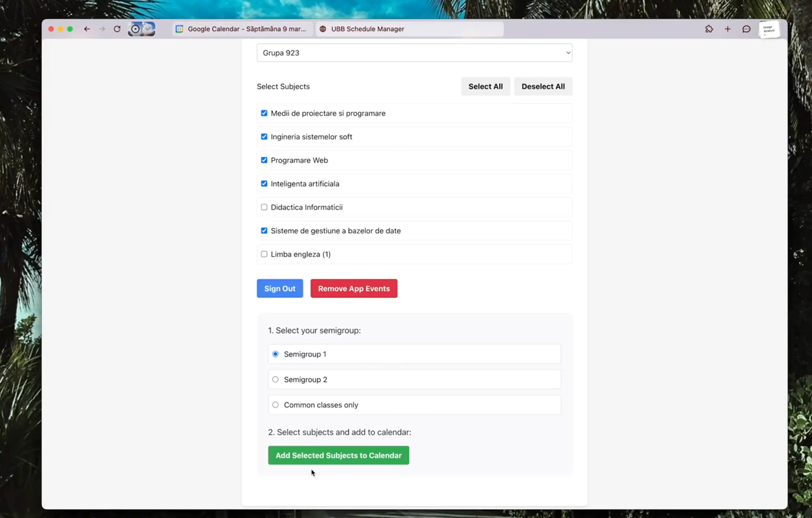The width and height of the screenshot is (812, 518).
Task: Check the Limba engleza (1) box
Action: (x=264, y=254)
